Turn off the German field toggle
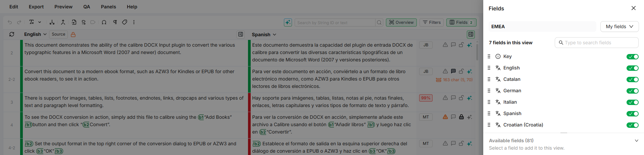Image resolution: width=644 pixels, height=155 pixels. click(x=632, y=91)
